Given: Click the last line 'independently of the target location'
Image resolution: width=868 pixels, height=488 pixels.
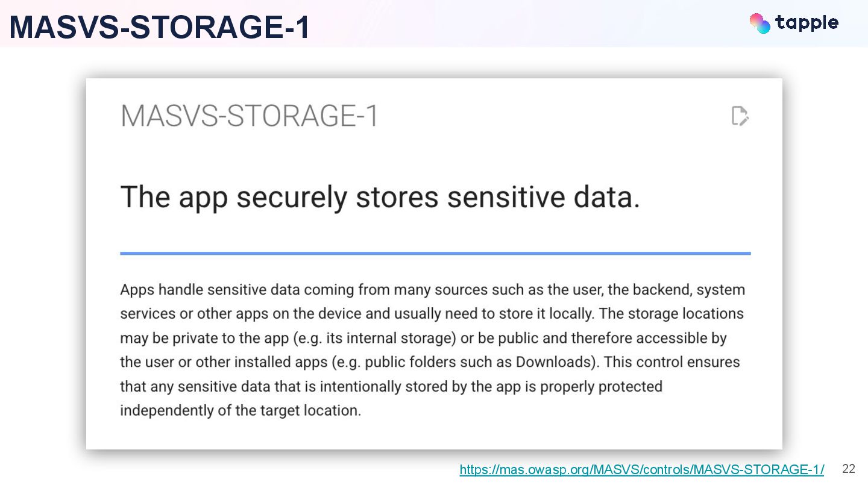Looking at the screenshot, I should coord(241,411).
